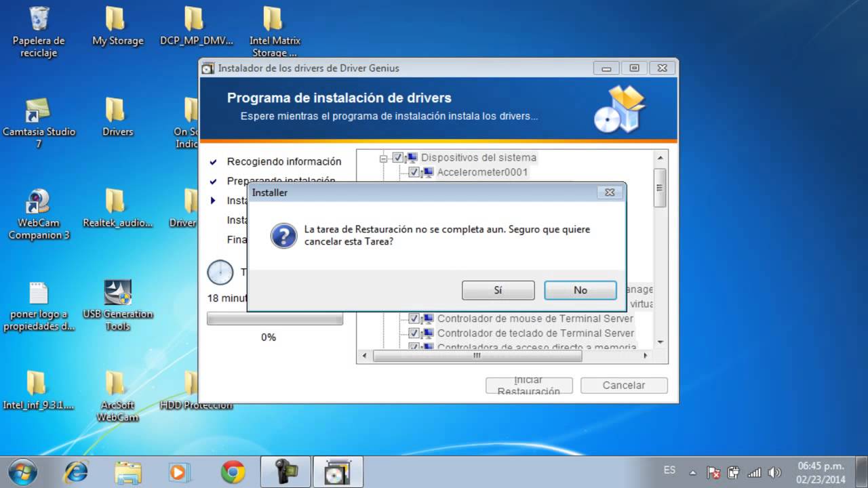Open Windows Explorer from the taskbar

point(127,472)
